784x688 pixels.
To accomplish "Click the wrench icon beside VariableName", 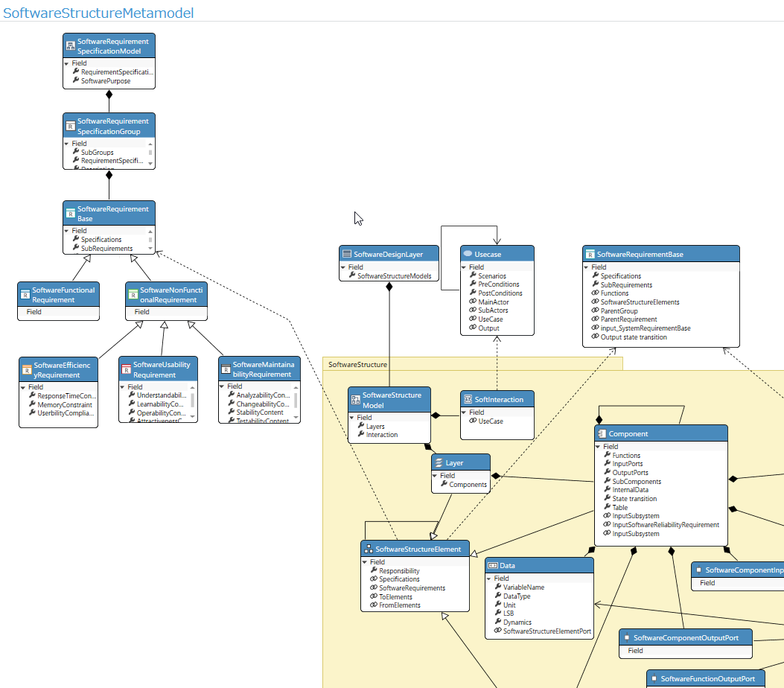I will (498, 587).
